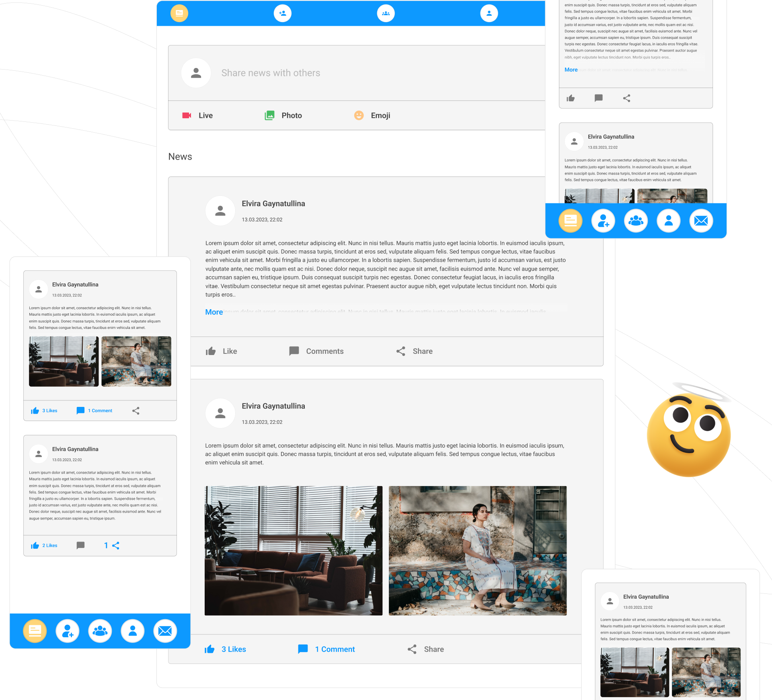Expand top-right card text via More
The width and height of the screenshot is (772, 700).
click(x=571, y=70)
